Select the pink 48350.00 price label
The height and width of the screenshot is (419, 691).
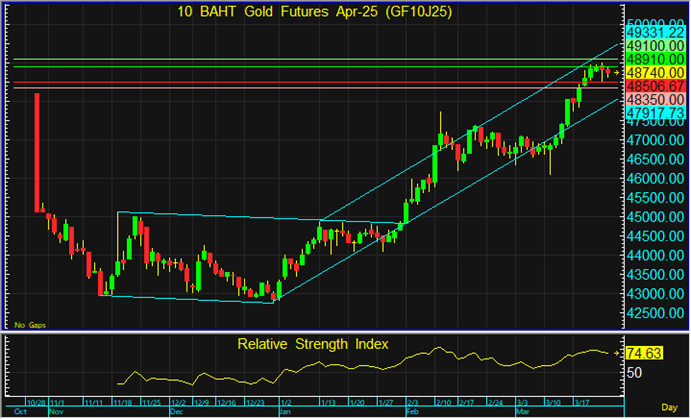[x=655, y=100]
